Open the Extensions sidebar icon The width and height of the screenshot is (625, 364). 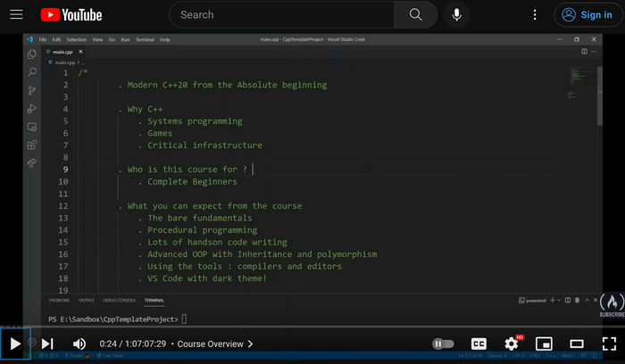32,145
